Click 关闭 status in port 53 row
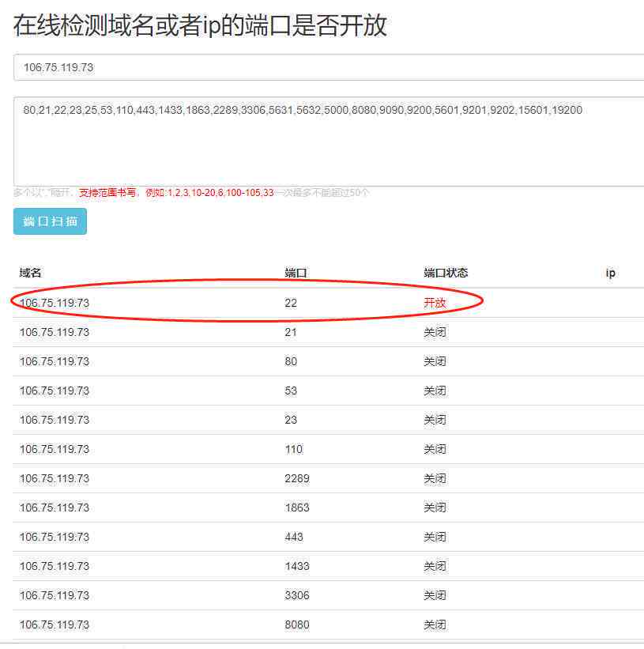 [x=435, y=391]
